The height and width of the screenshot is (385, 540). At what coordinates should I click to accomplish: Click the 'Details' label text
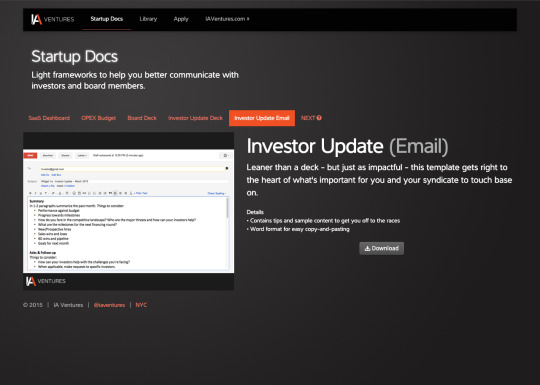tap(255, 212)
